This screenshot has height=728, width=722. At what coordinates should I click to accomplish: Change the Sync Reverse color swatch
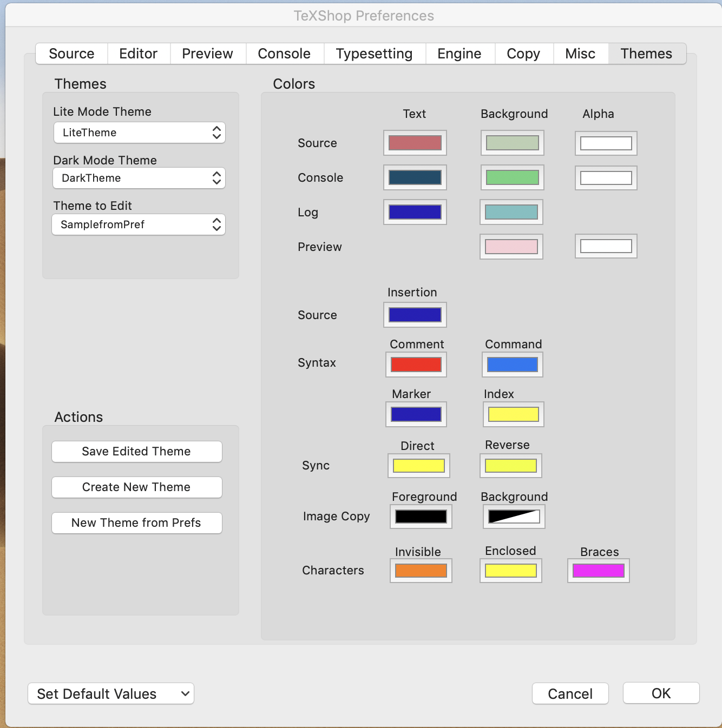[x=511, y=466]
